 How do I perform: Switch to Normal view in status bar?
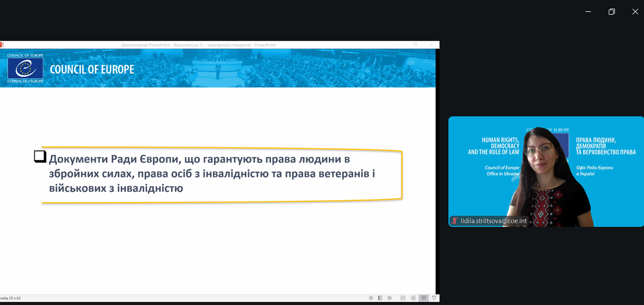point(403,298)
